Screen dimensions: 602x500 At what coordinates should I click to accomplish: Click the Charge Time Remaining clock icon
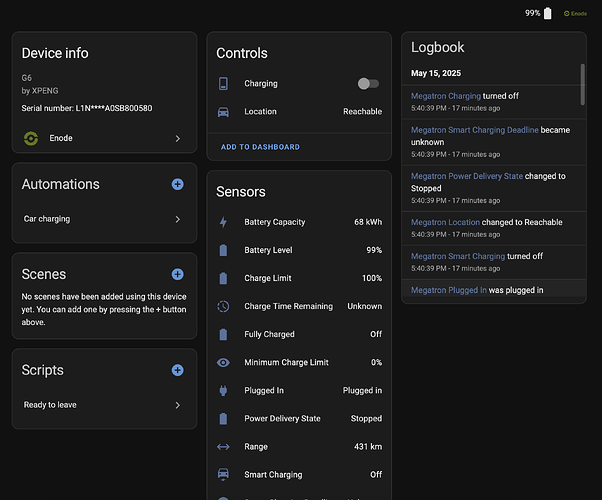(223, 306)
